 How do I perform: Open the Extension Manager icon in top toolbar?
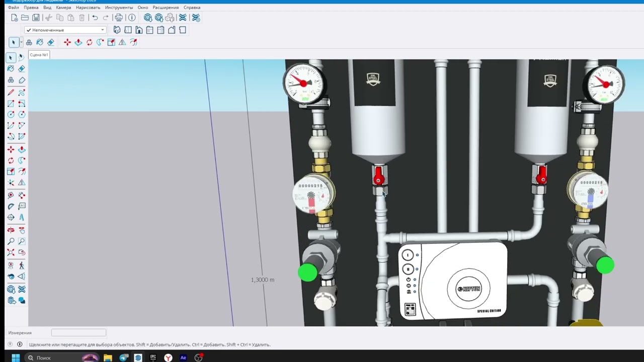pyautogui.click(x=196, y=18)
